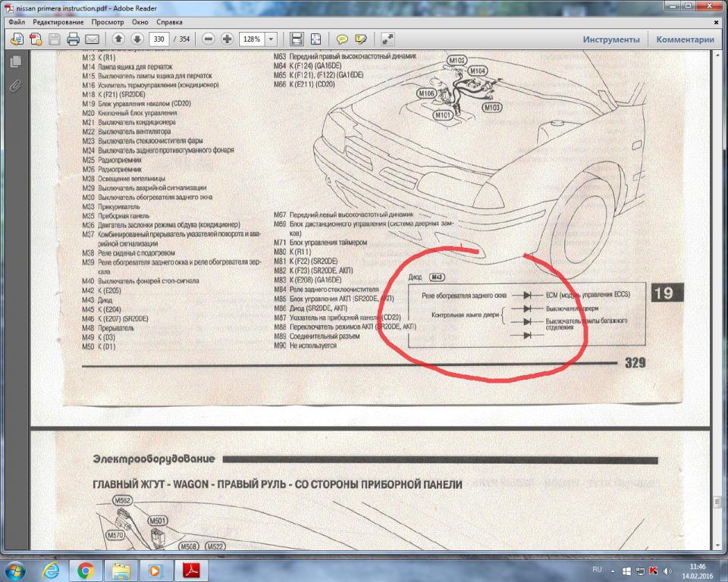Add a sticky note comment
The height and width of the screenshot is (582, 728).
coord(342,39)
